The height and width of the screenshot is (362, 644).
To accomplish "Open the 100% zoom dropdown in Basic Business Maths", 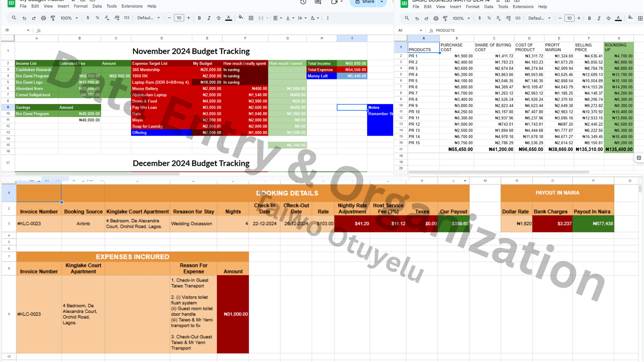I will (461, 18).
